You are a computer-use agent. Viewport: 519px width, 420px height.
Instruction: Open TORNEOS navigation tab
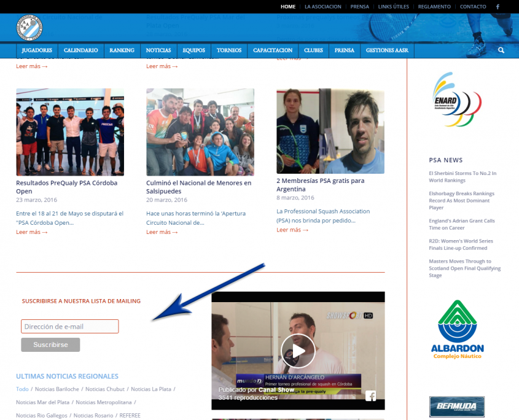pyautogui.click(x=229, y=50)
